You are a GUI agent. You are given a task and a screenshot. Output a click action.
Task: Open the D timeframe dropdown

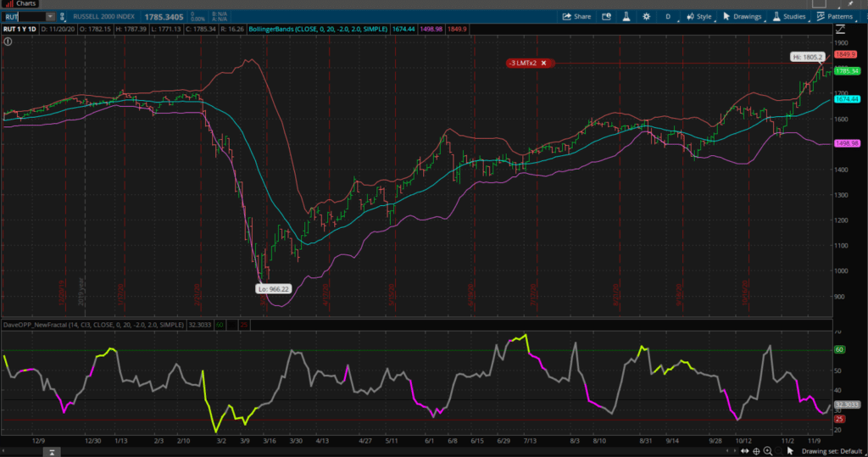coord(668,17)
